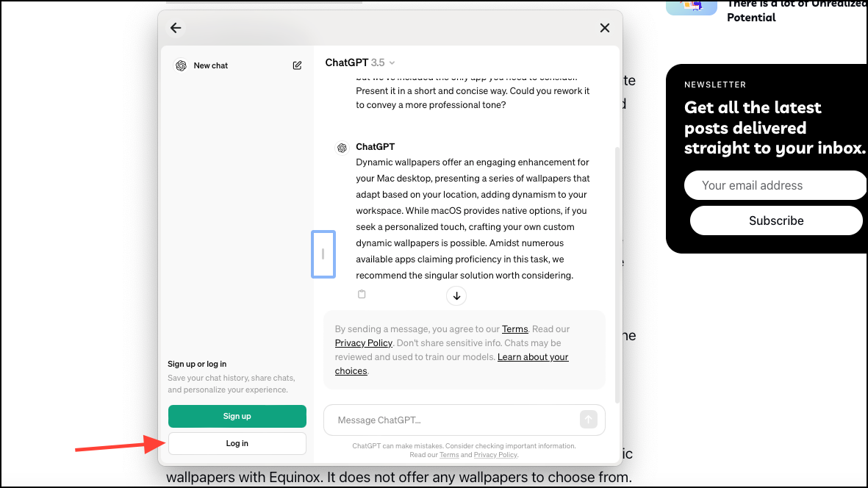The height and width of the screenshot is (488, 868).
Task: Start a new chat with the compose icon
Action: click(297, 65)
